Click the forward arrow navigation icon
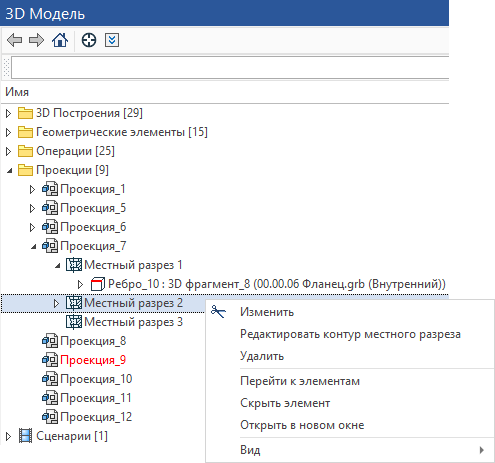Image resolution: width=495 pixels, height=463 pixels. [36, 40]
